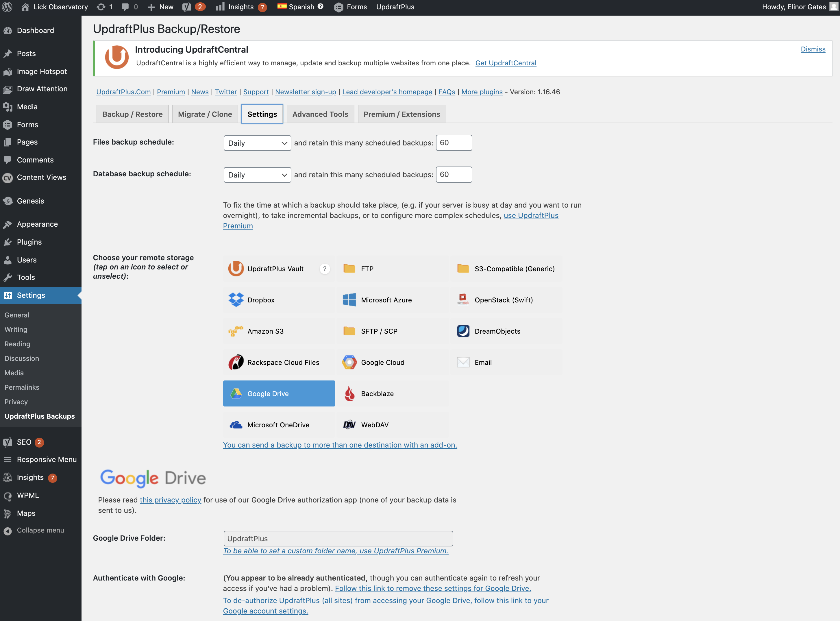Screen dimensions: 840x621
Task: Select the Microsoft OneDrive cloud icon
Action: coord(236,425)
